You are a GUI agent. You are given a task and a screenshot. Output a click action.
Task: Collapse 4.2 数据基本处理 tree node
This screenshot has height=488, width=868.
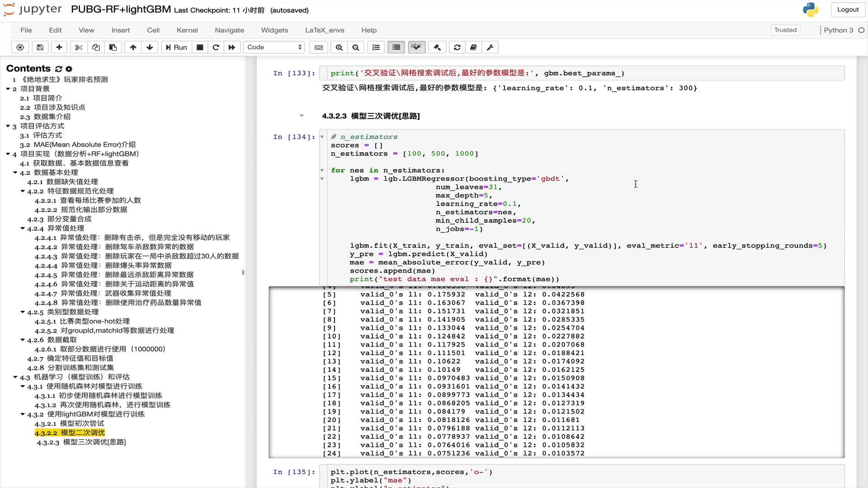point(15,173)
